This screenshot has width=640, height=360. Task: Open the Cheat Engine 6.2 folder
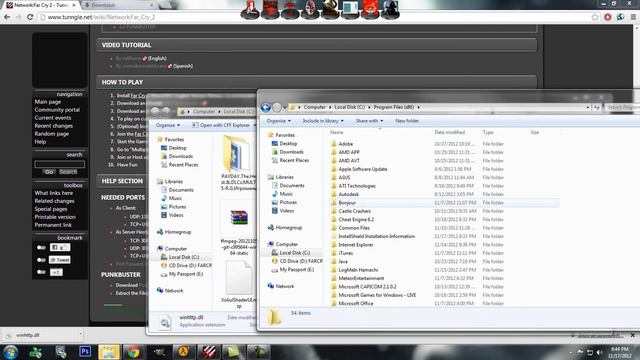tap(356, 220)
